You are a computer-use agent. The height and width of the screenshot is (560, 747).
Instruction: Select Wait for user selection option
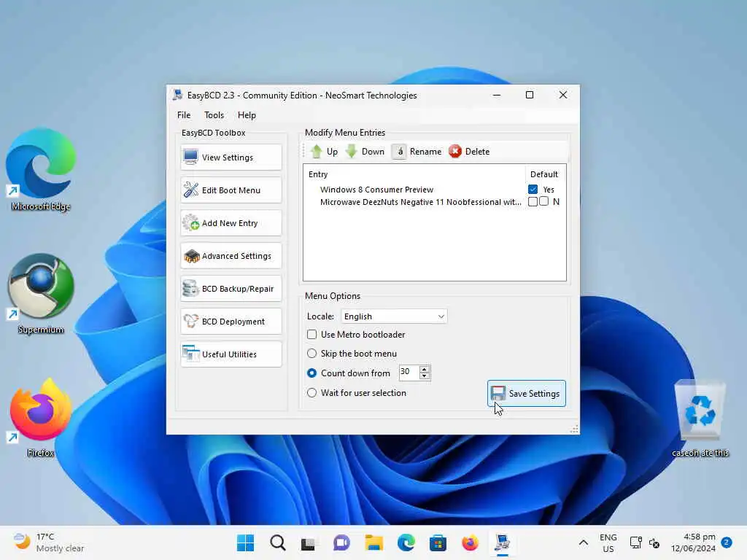point(311,393)
